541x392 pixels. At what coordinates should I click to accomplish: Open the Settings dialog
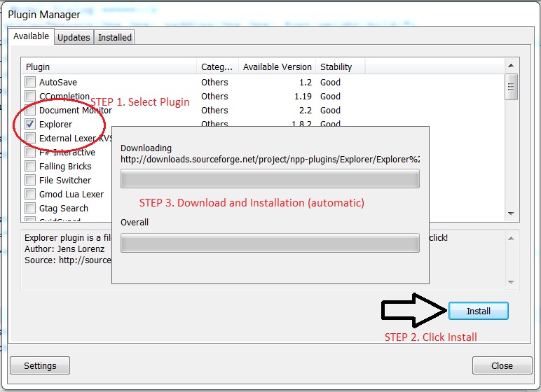[x=40, y=365]
